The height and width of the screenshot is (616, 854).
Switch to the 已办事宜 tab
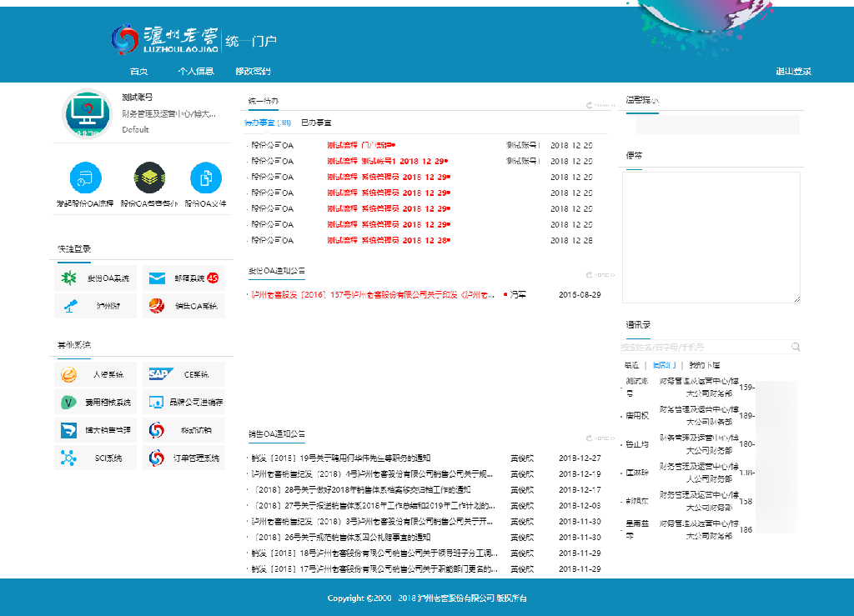316,123
